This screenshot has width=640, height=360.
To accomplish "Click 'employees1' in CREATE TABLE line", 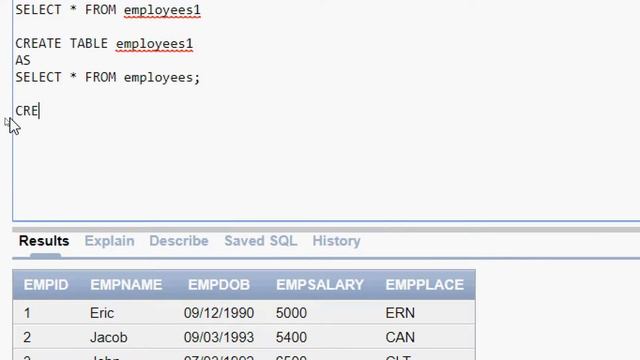I will coord(154,44).
